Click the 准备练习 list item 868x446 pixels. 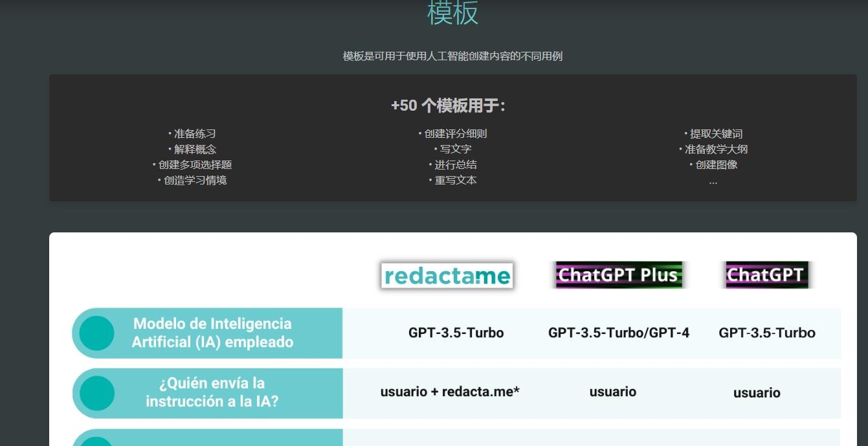(x=192, y=134)
